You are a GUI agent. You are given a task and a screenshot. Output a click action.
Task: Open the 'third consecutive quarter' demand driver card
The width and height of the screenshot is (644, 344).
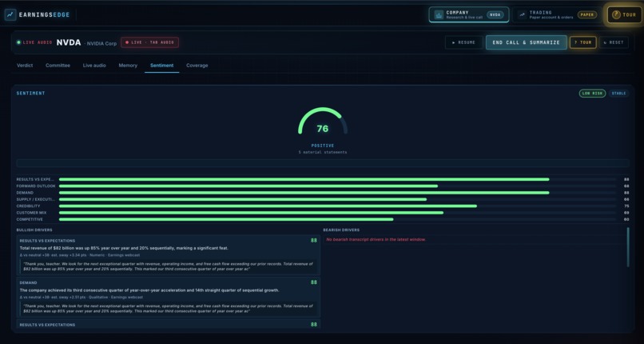pyautogui.click(x=169, y=297)
